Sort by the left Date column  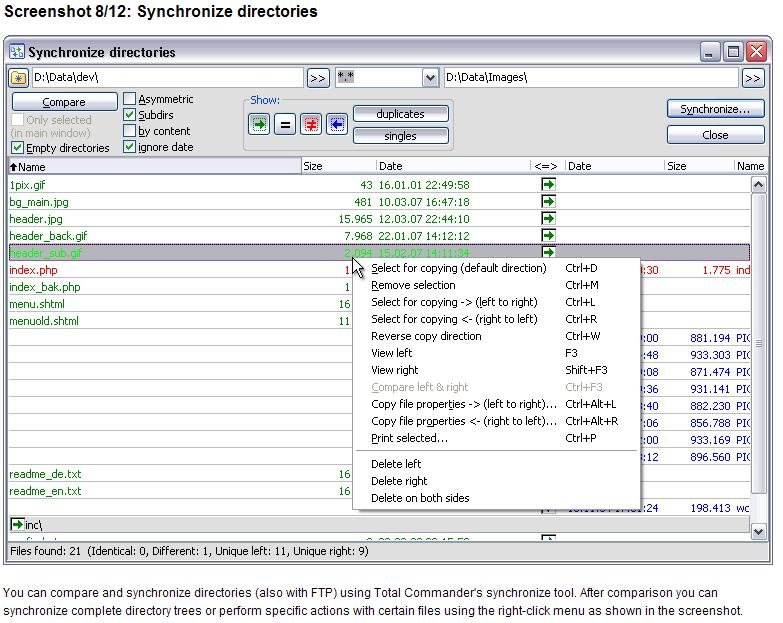[453, 166]
